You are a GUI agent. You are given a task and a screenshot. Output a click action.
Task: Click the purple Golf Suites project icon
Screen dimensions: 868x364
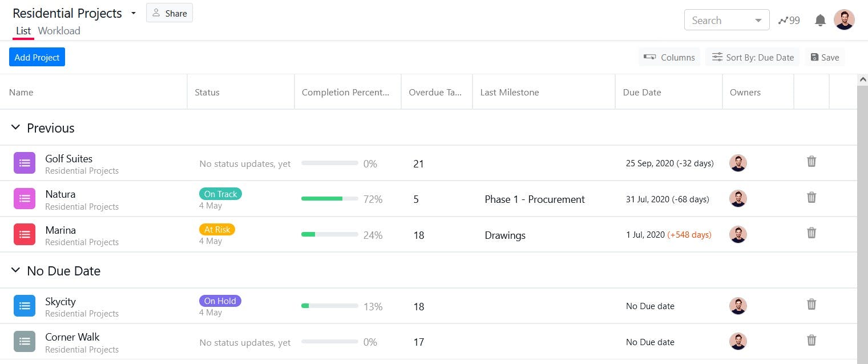click(25, 163)
